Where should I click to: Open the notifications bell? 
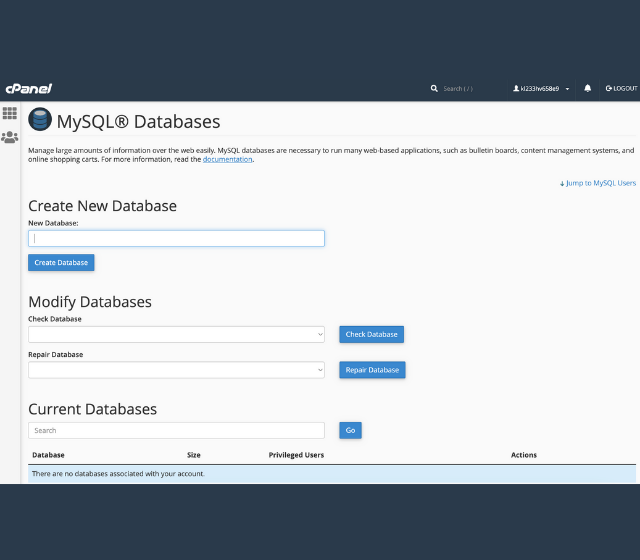tap(587, 88)
